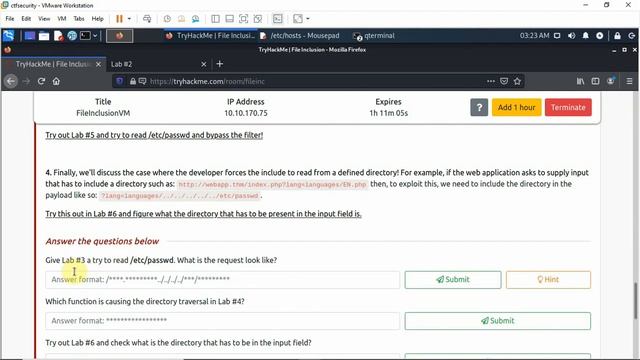Click the log out panel icon
640x360 pixels.
(631, 36)
